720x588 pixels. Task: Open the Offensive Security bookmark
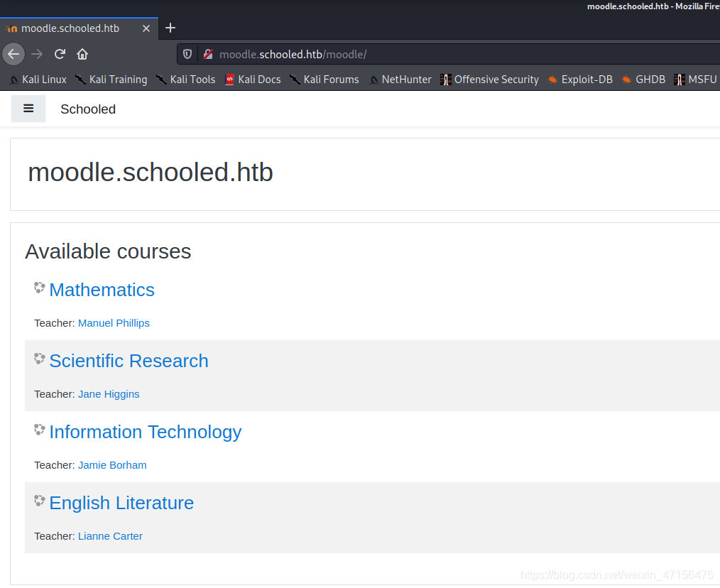[x=489, y=80]
